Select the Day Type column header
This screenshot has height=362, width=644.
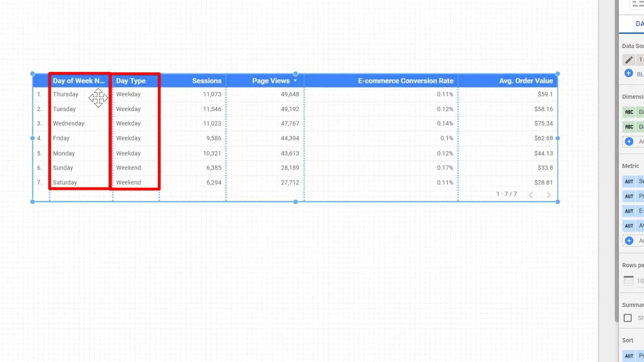130,80
